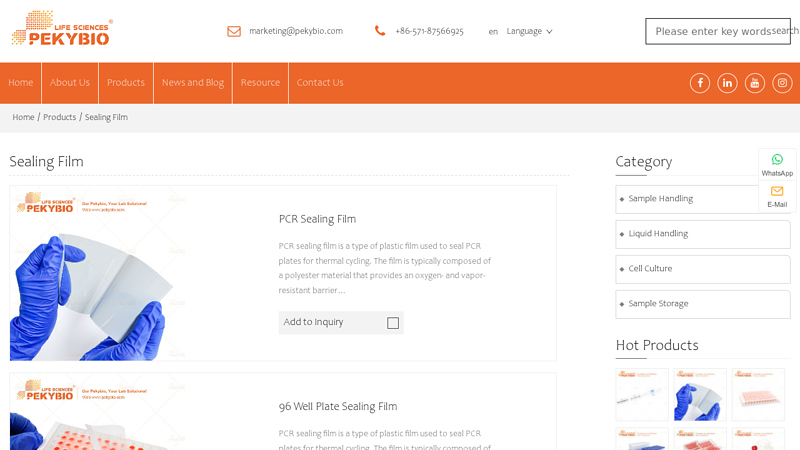Open the Instagram social icon
800x450 pixels.
pos(782,83)
